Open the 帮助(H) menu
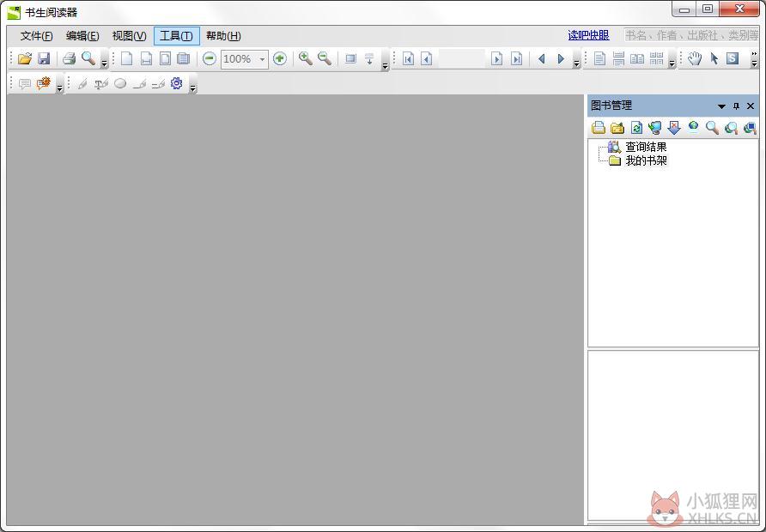 pos(223,36)
